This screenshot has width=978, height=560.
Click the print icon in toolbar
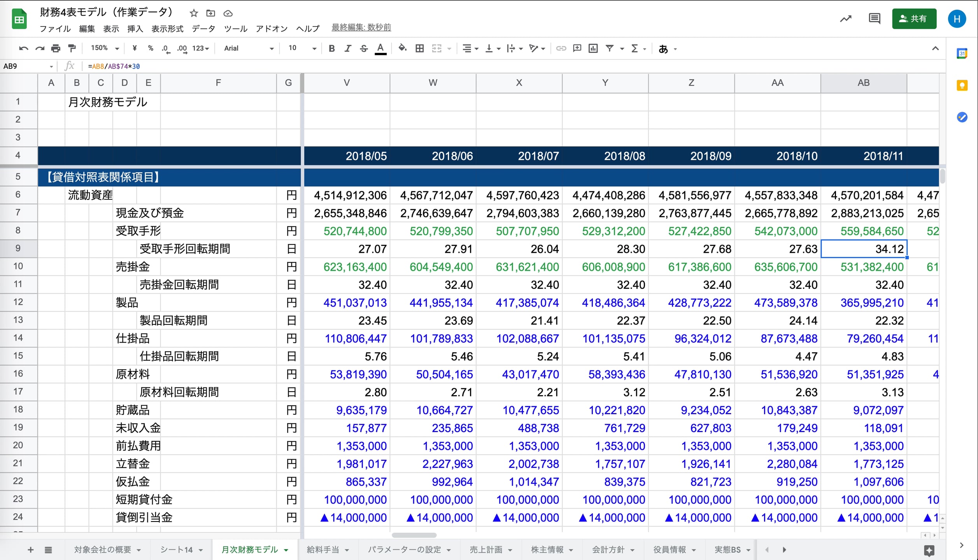[56, 48]
